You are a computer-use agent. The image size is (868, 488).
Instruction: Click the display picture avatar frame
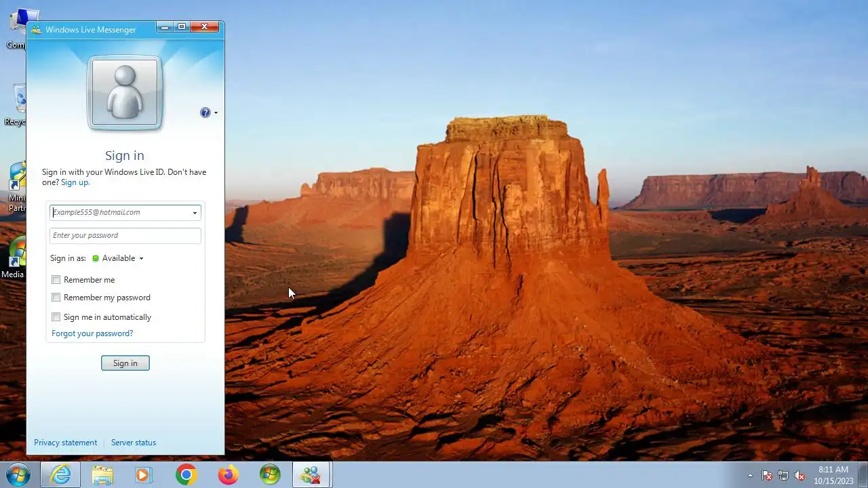pos(125,93)
